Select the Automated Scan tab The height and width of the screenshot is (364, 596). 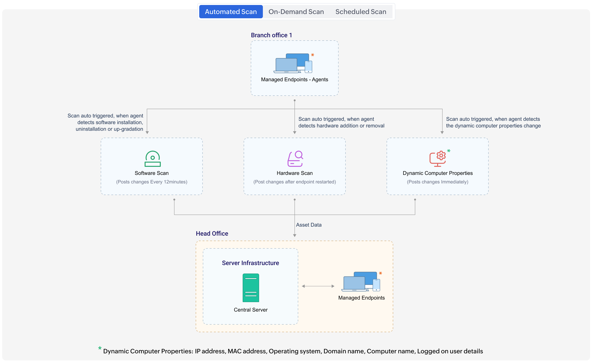(231, 11)
